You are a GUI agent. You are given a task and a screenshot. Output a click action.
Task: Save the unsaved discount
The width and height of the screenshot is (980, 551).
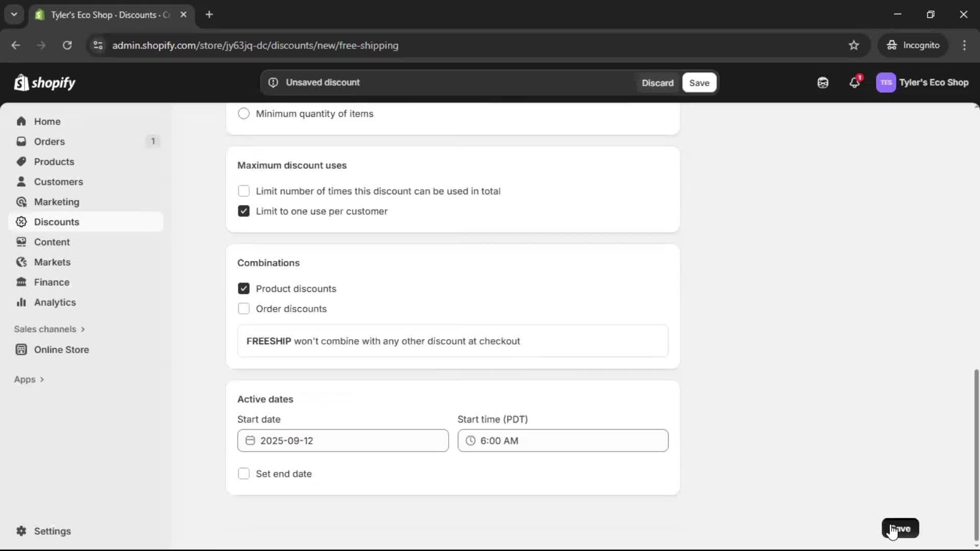pyautogui.click(x=698, y=82)
